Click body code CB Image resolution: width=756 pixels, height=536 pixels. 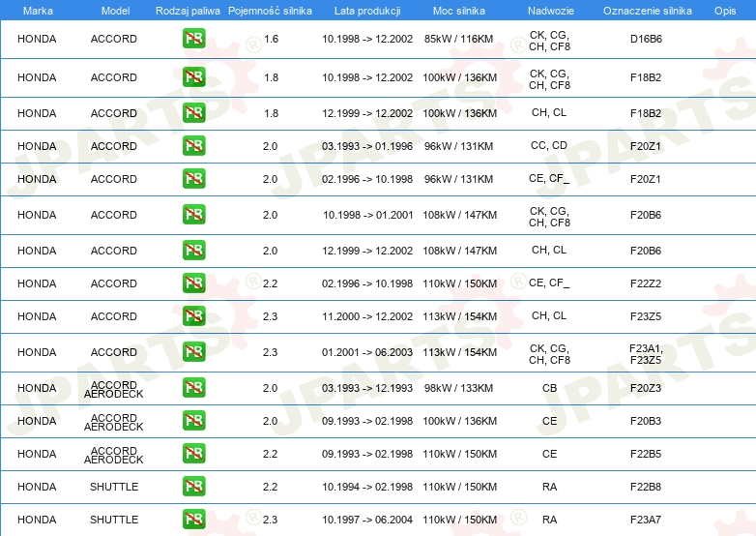[x=550, y=388]
